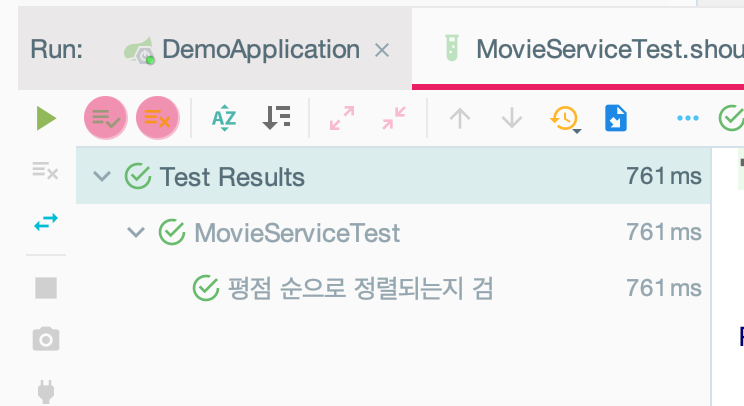Collapse the MovieServiceTest node
This screenshot has height=406, width=744.
click(x=136, y=232)
